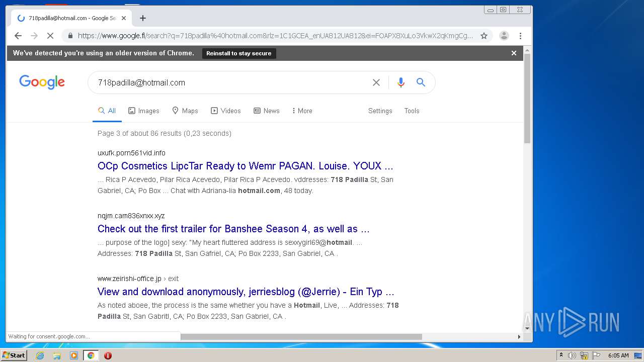644x362 pixels.
Task: Click the magnifier search button
Action: [421, 82]
